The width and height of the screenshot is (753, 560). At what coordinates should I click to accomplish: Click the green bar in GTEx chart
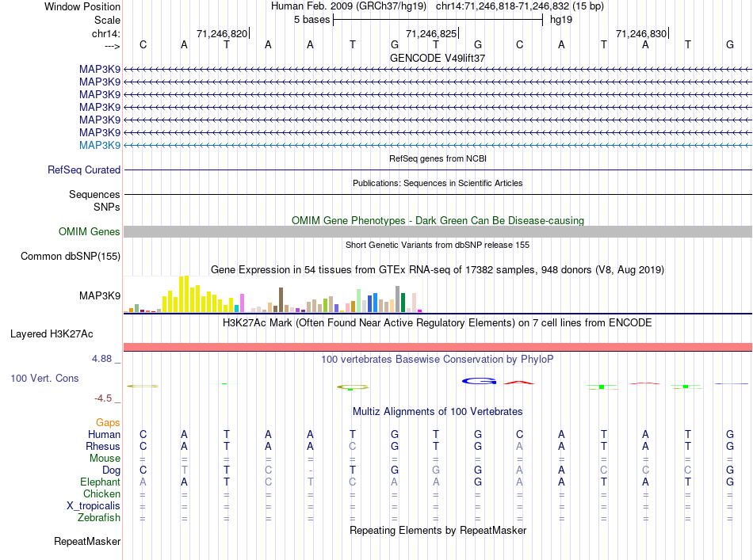pos(403,303)
